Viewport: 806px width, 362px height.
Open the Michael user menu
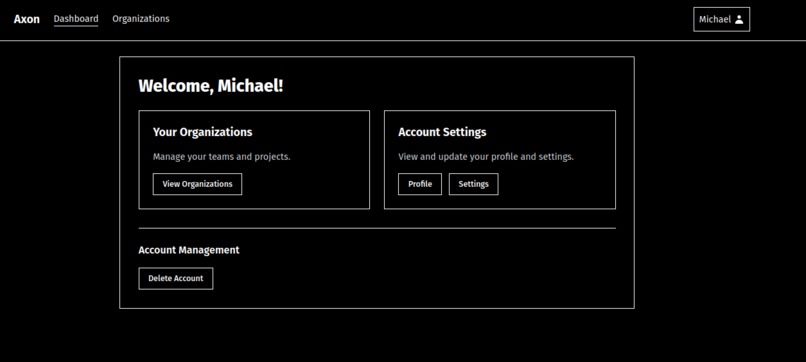click(721, 20)
